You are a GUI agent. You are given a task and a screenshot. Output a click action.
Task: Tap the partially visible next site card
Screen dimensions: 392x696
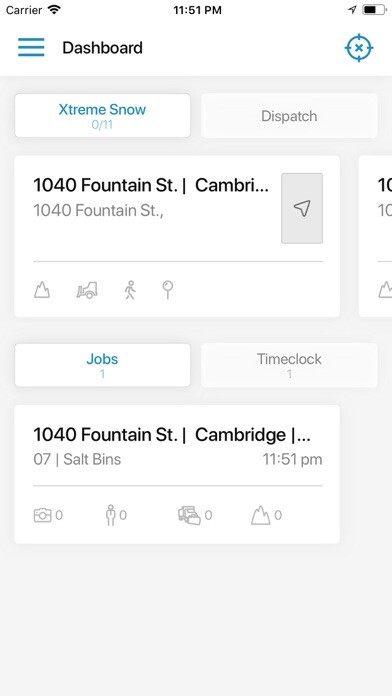(x=376, y=236)
